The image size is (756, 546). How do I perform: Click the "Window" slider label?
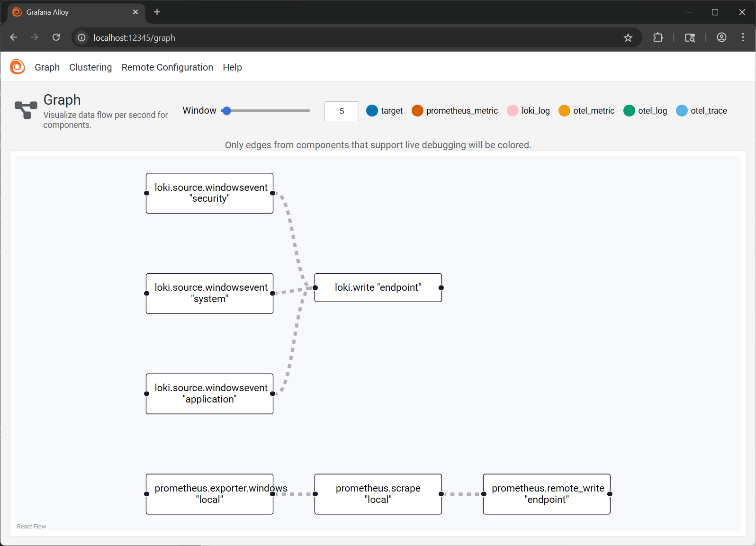[x=199, y=110]
